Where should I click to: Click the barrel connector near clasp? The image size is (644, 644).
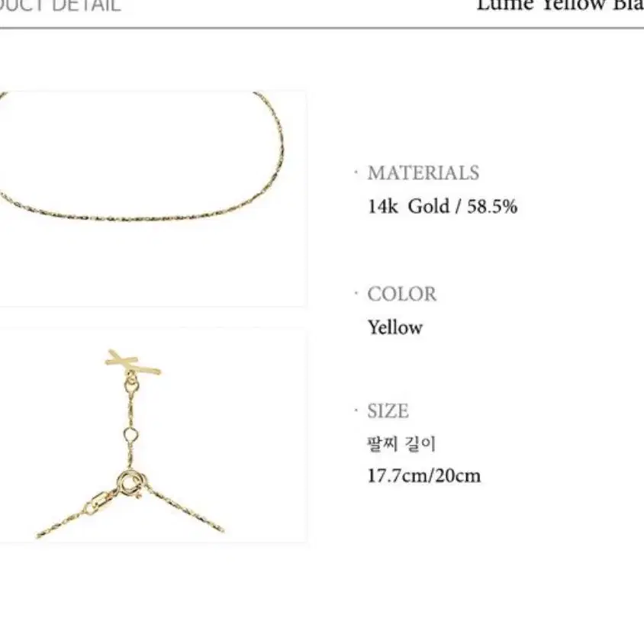coord(99,504)
